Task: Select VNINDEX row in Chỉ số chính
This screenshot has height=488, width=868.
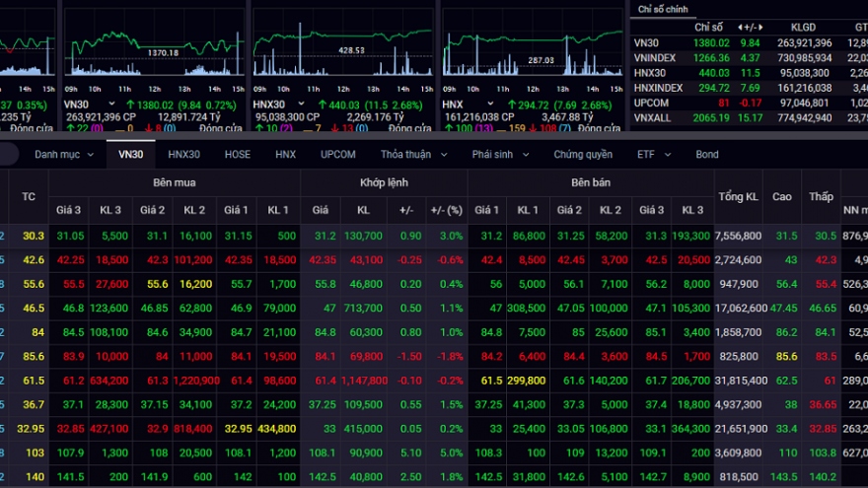Action: pyautogui.click(x=749, y=57)
